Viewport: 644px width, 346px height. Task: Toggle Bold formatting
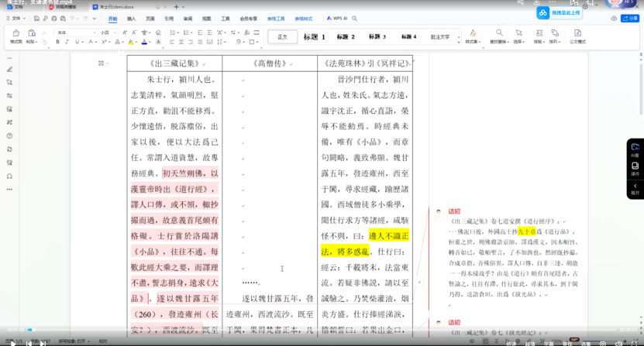click(x=57, y=42)
